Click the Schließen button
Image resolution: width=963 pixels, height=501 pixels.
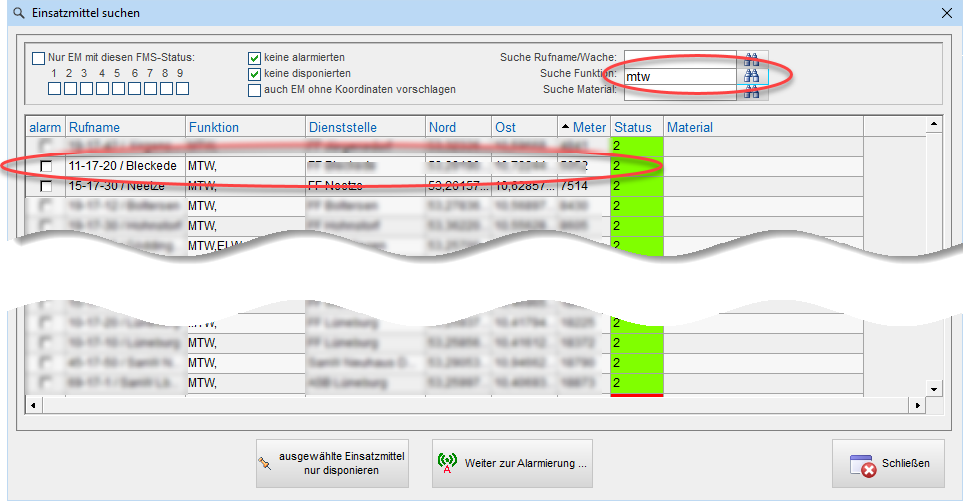tap(889, 463)
